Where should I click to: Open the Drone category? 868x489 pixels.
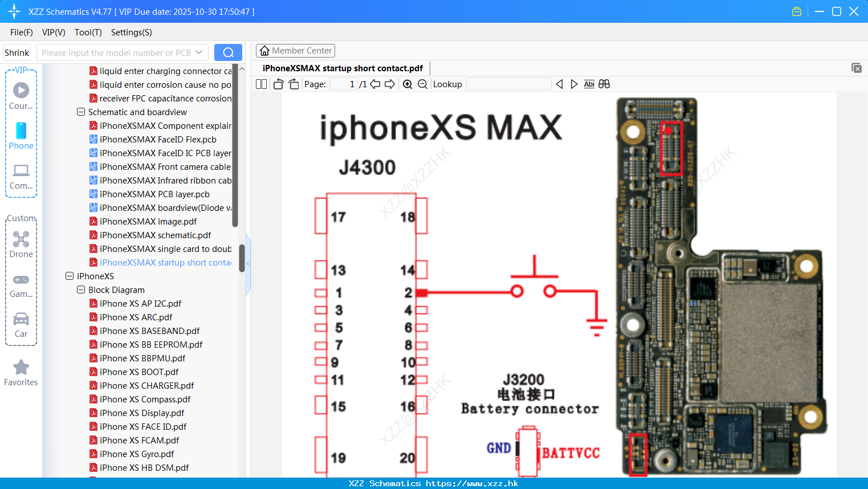[21, 245]
